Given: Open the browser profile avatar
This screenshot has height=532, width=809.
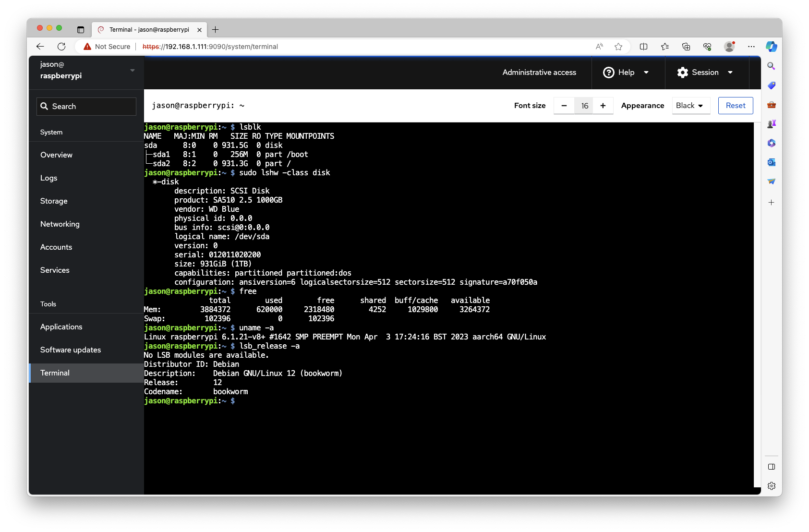Looking at the screenshot, I should click(729, 47).
